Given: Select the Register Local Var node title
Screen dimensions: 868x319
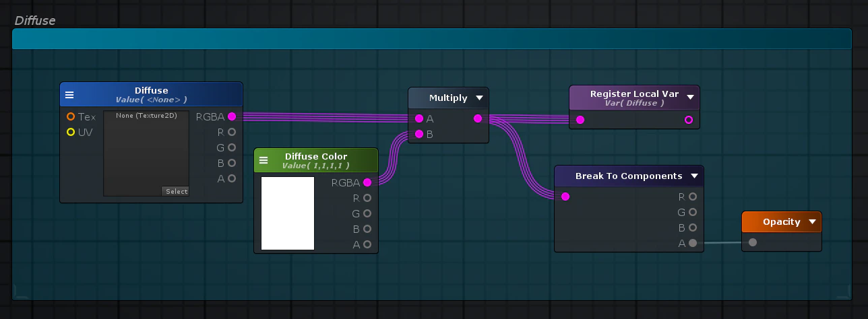Looking at the screenshot, I should point(634,94).
